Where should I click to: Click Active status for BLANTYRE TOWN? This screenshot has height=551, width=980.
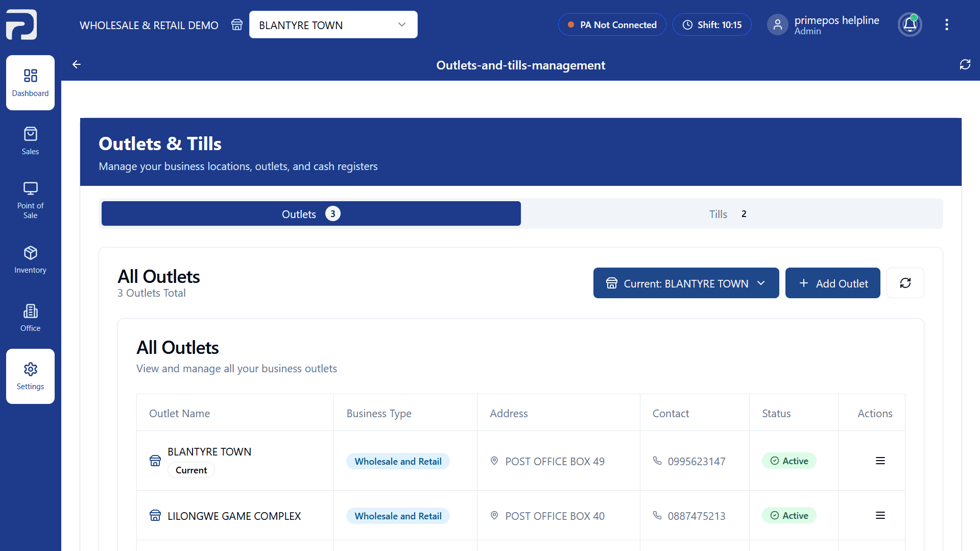pos(789,461)
